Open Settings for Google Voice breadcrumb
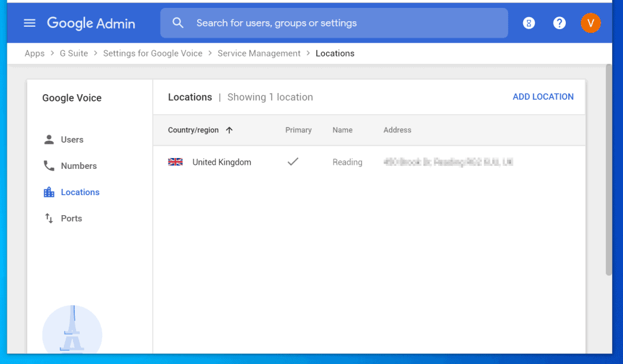Viewport: 623px width, 364px height. coord(153,53)
